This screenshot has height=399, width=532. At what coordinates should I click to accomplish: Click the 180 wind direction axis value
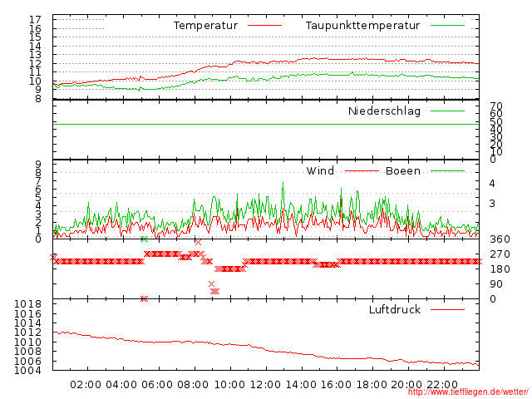pos(500,269)
